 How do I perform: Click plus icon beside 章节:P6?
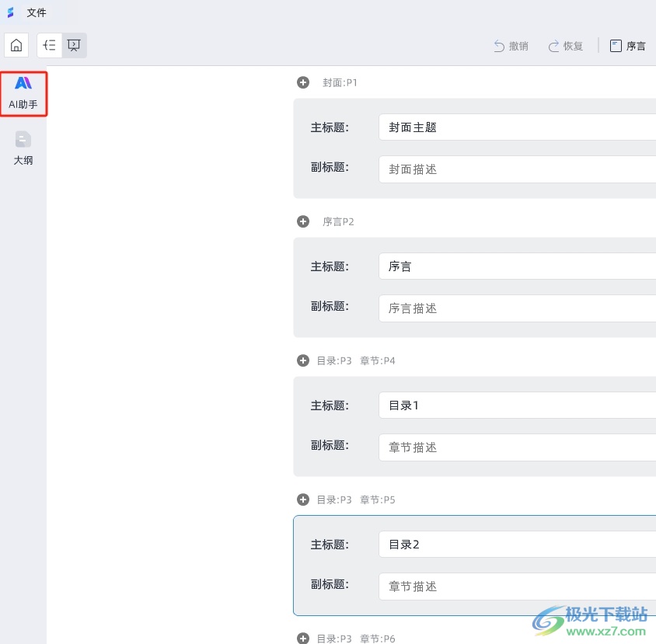coord(303,638)
